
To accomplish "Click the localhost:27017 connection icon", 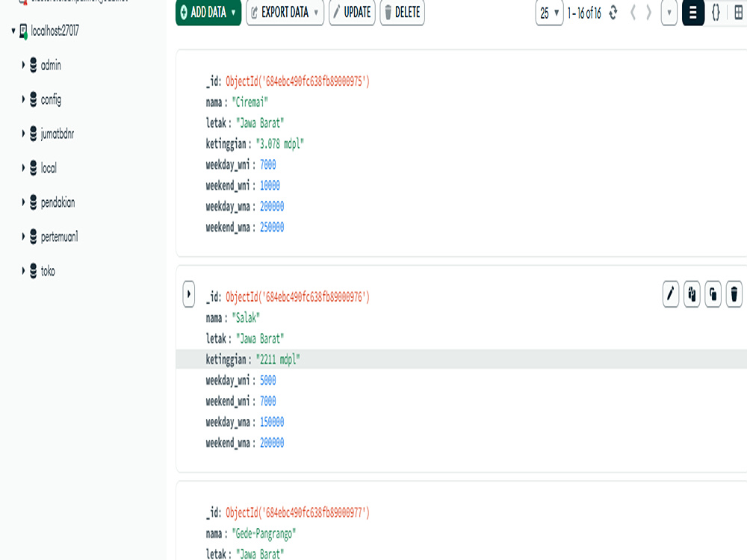I will 23,31.
